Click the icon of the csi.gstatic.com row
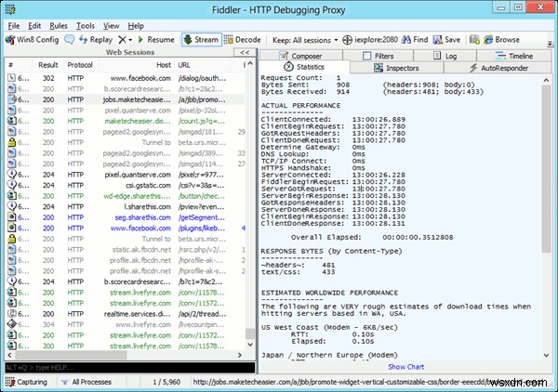The width and height of the screenshot is (558, 392). click(x=12, y=185)
